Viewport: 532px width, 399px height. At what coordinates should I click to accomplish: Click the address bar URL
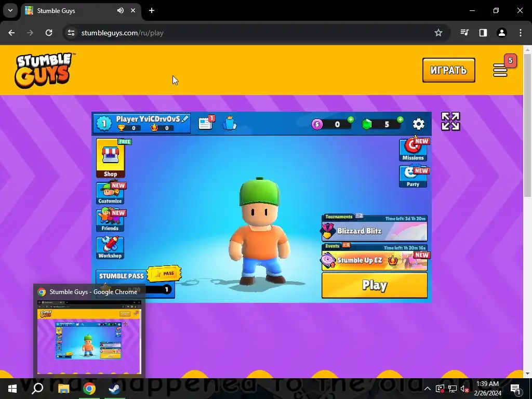coord(123,33)
